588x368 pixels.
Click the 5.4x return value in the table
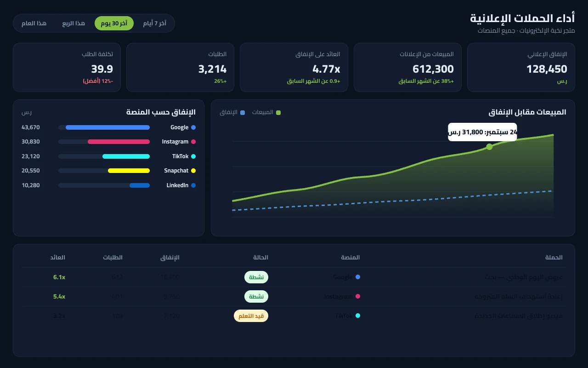click(59, 297)
